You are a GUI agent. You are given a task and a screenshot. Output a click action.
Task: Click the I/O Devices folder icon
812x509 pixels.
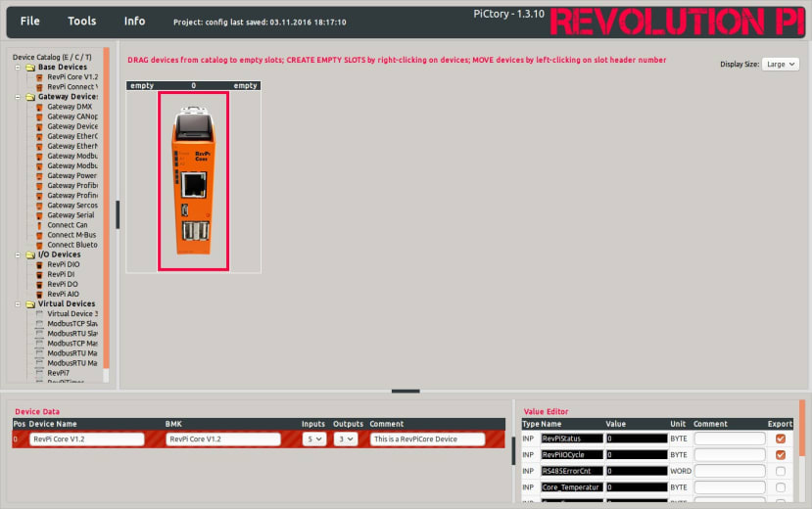[30, 255]
